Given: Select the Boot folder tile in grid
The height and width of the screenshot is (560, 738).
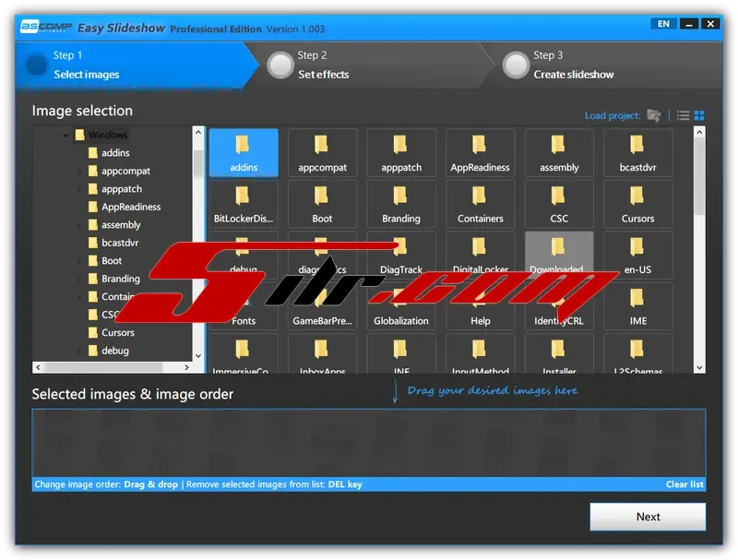Looking at the screenshot, I should [322, 204].
